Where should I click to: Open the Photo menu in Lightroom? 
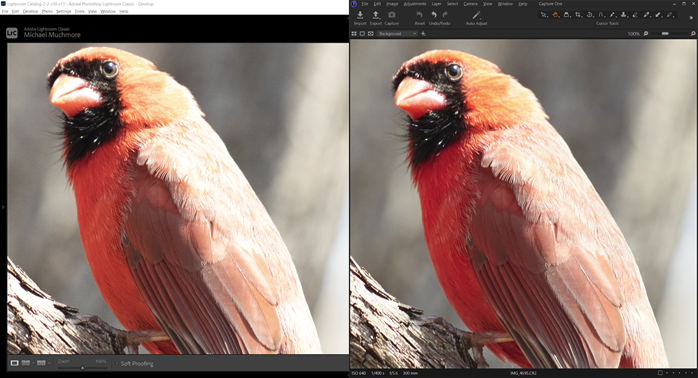pos(47,11)
